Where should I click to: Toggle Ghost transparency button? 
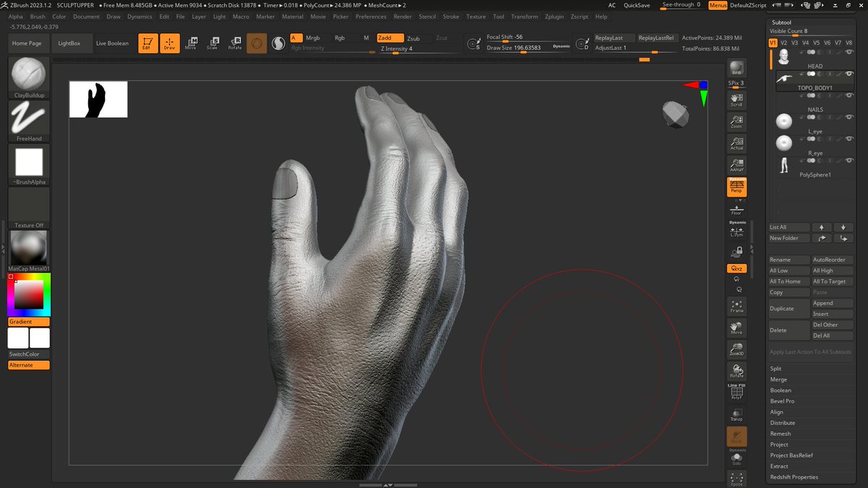point(736,437)
